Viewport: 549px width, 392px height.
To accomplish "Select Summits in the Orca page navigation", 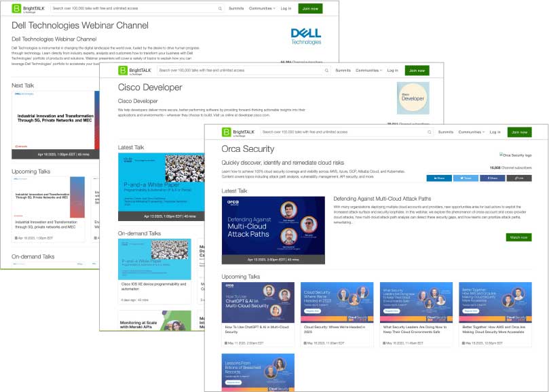I will 446,133.
